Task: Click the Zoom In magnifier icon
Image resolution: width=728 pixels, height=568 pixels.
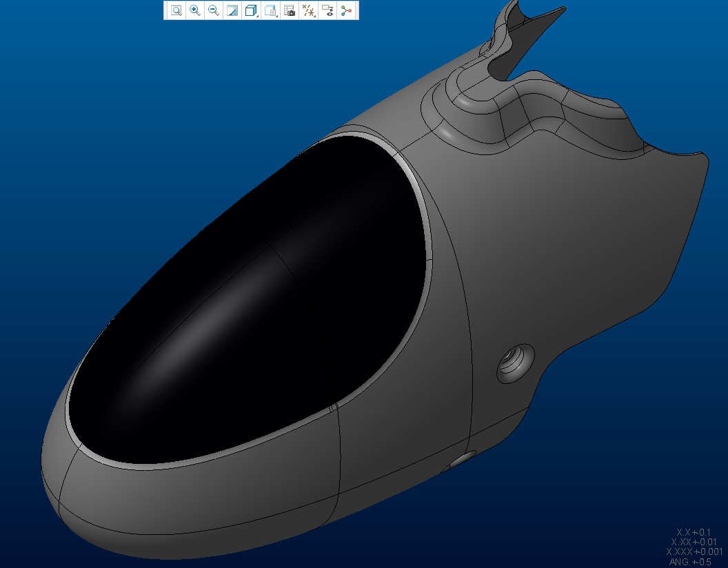Action: coord(195,10)
